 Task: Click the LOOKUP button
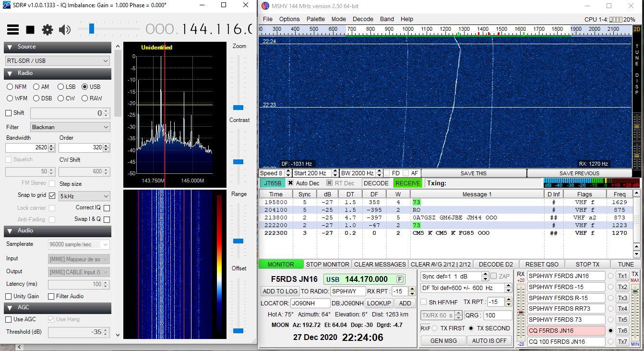(379, 303)
